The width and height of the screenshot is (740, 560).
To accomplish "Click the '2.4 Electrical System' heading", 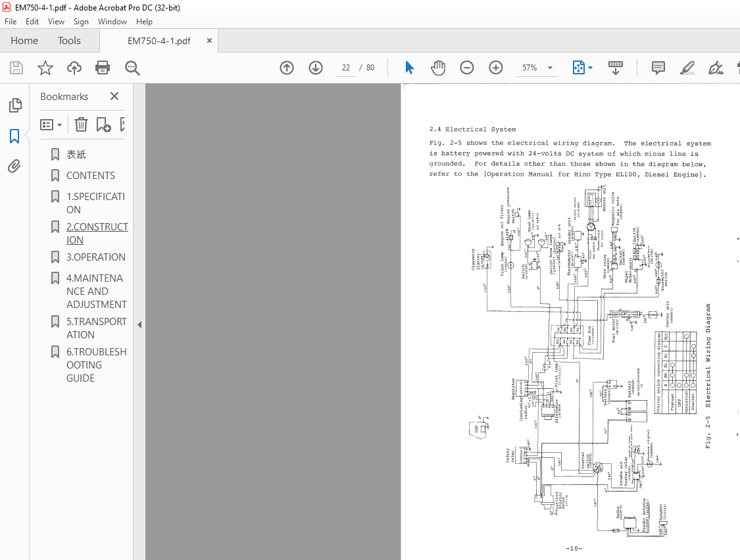I will coord(472,130).
